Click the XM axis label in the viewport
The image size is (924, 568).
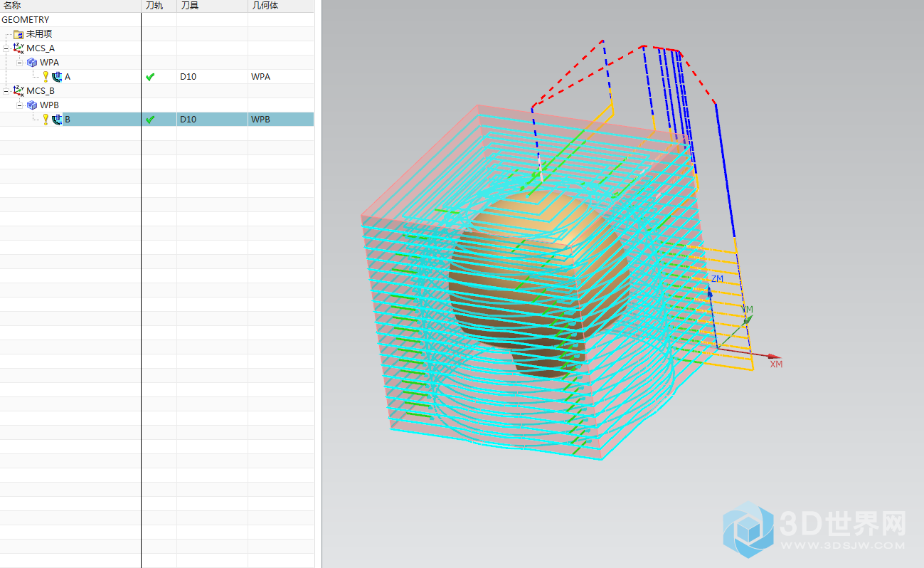[x=776, y=364]
